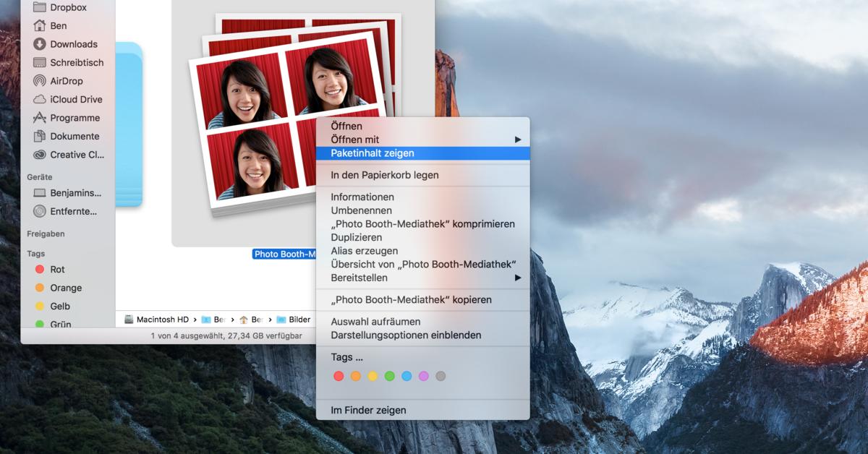Click the Bilder path bar label
Image resolution: width=868 pixels, height=454 pixels.
pos(299,319)
